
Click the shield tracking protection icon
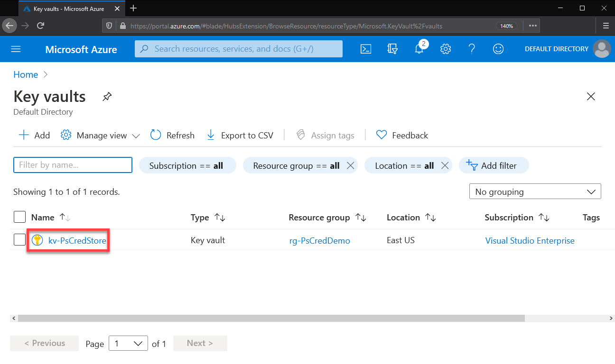(x=110, y=26)
